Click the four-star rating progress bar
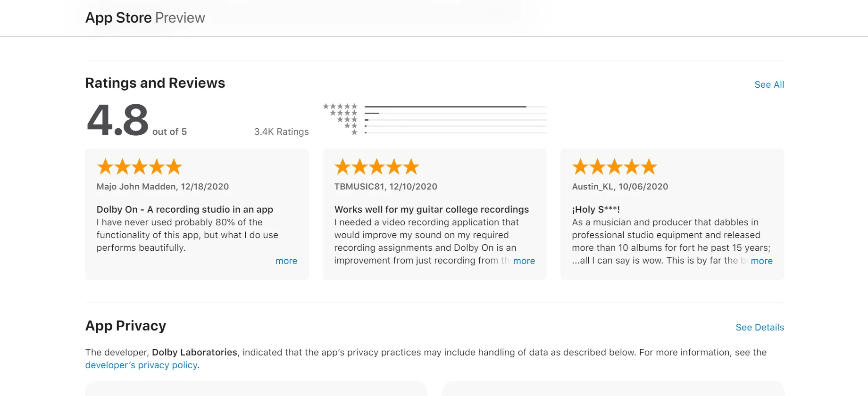This screenshot has width=868, height=396. coord(456,114)
